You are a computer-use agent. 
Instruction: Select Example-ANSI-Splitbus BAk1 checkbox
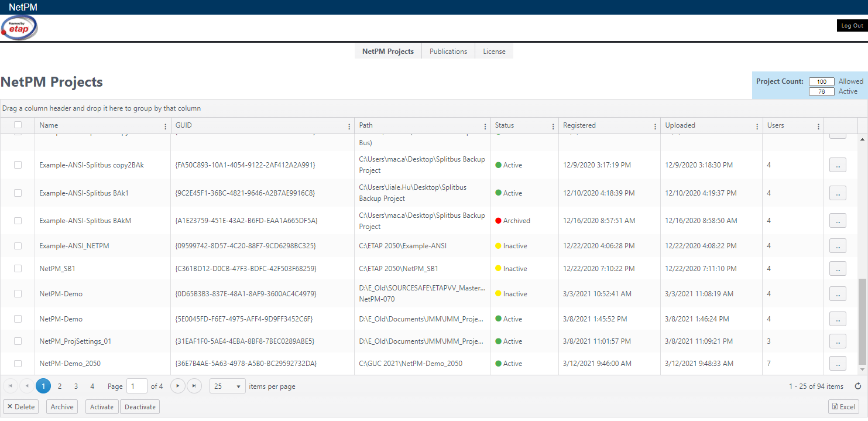18,193
